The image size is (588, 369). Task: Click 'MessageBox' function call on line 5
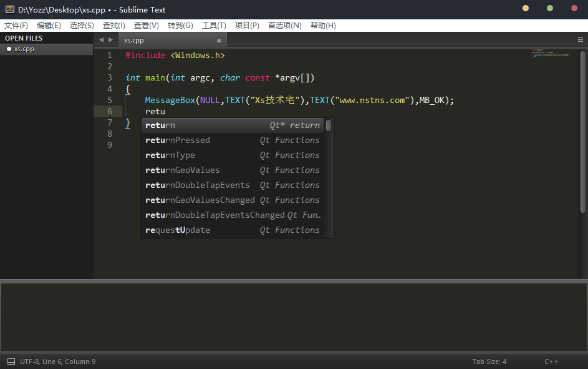[170, 101]
